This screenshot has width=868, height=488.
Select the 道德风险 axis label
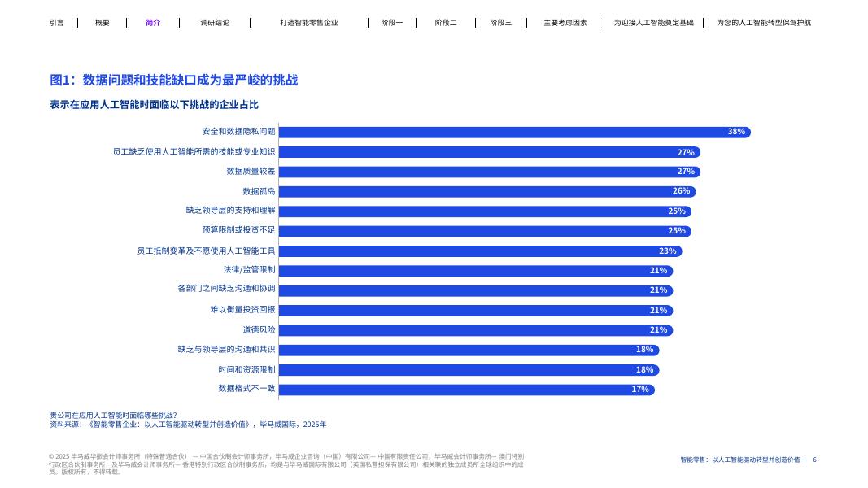click(260, 329)
